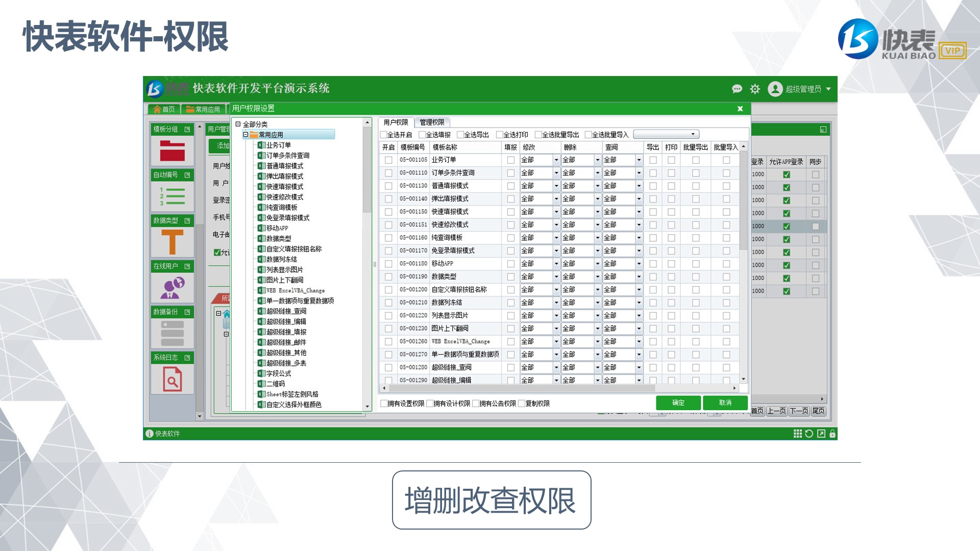This screenshot has width=980, height=551.
Task: Click the 常用应用 folder icon in tree
Action: pos(254,135)
